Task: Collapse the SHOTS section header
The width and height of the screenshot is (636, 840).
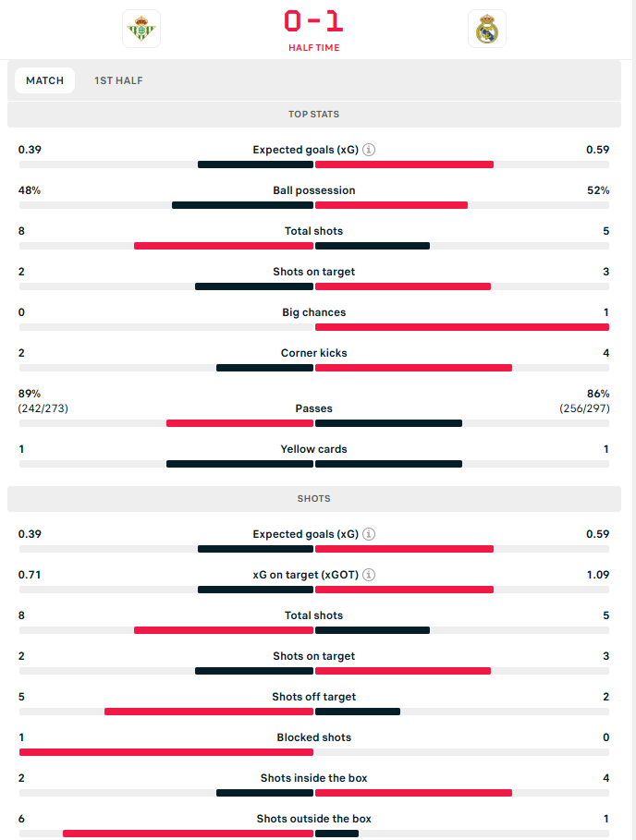Action: pos(314,499)
